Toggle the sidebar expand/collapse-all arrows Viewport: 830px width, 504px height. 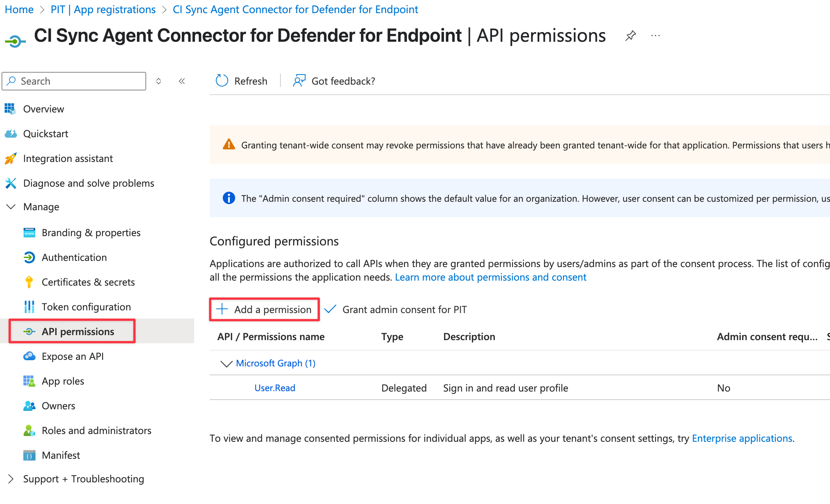tap(159, 81)
